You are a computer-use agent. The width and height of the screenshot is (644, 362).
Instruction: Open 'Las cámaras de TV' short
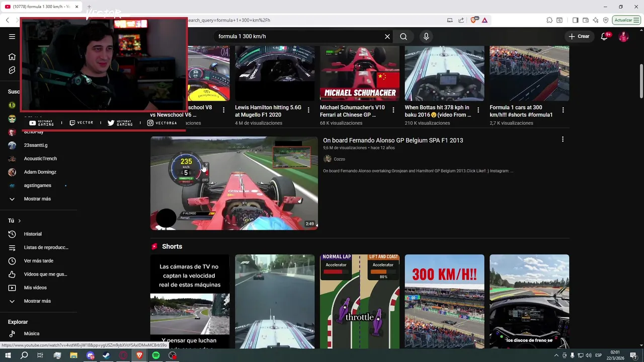pyautogui.click(x=190, y=301)
